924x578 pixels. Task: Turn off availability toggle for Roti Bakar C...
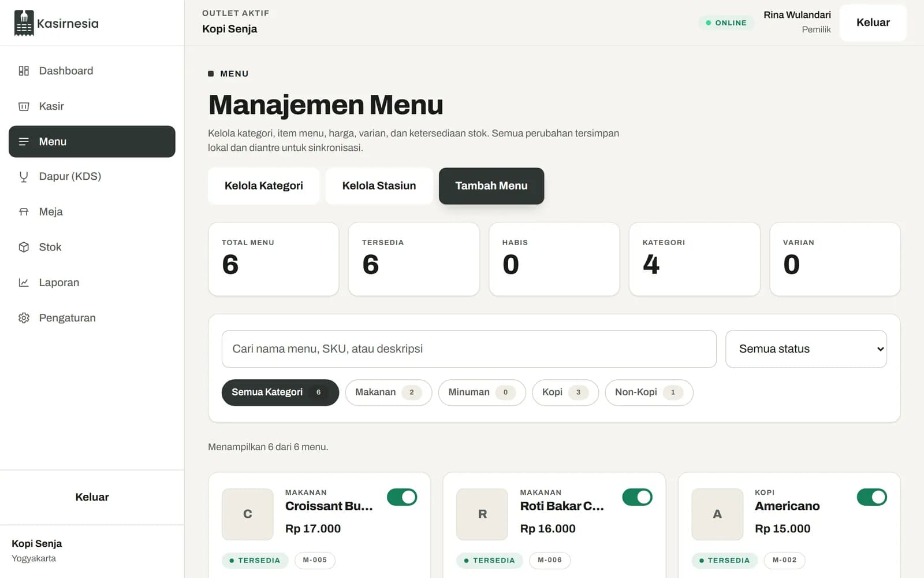637,497
